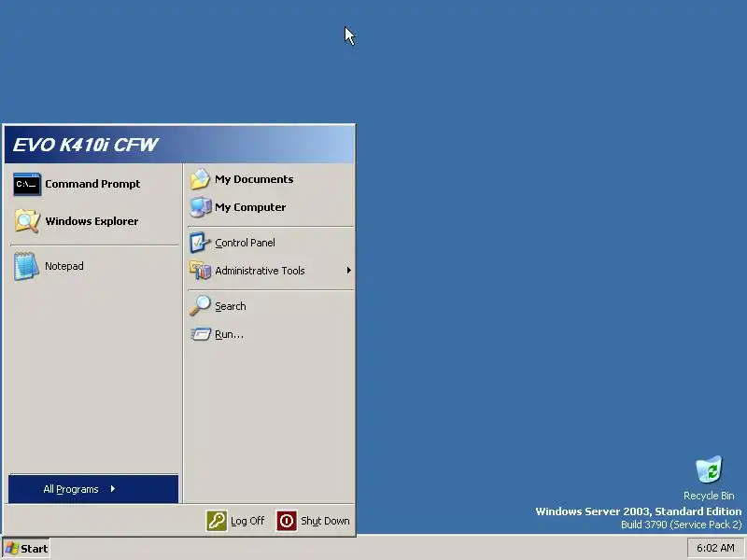
Task: Click the Search magnifying glass icon
Action: pos(200,306)
